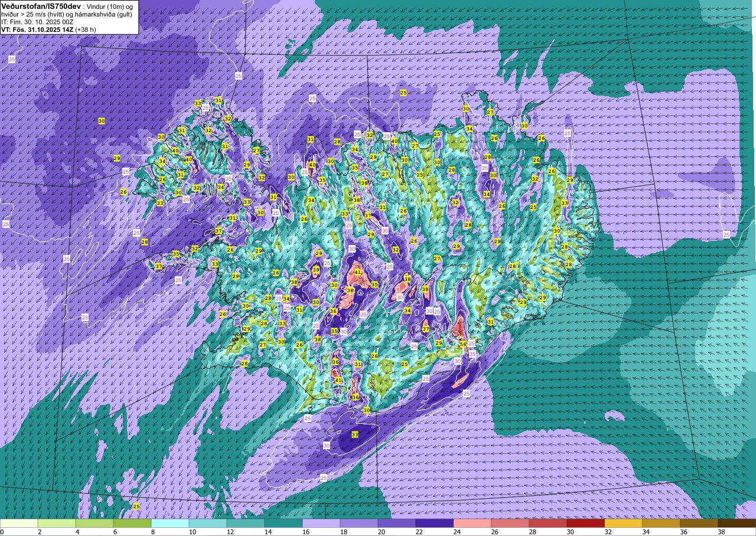The image size is (756, 536).
Task: Select the pink 24–26 legend swatch
Action: click(472, 523)
